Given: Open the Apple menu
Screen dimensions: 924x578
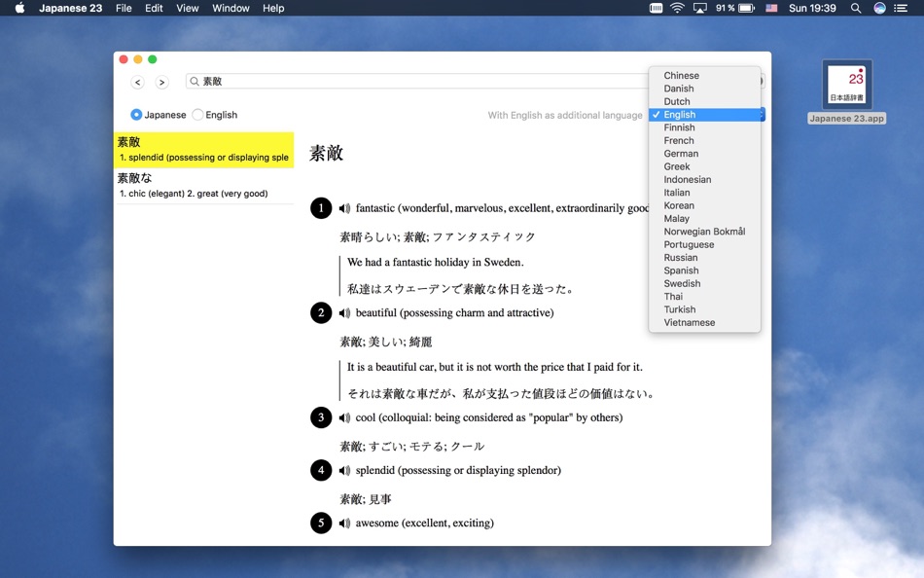Looking at the screenshot, I should point(19,8).
